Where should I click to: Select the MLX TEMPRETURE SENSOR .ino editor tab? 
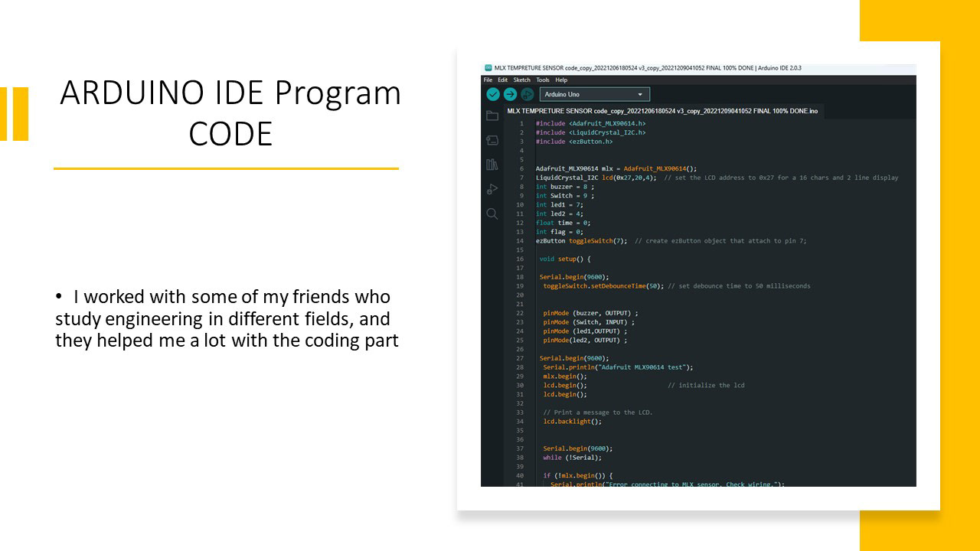click(662, 111)
